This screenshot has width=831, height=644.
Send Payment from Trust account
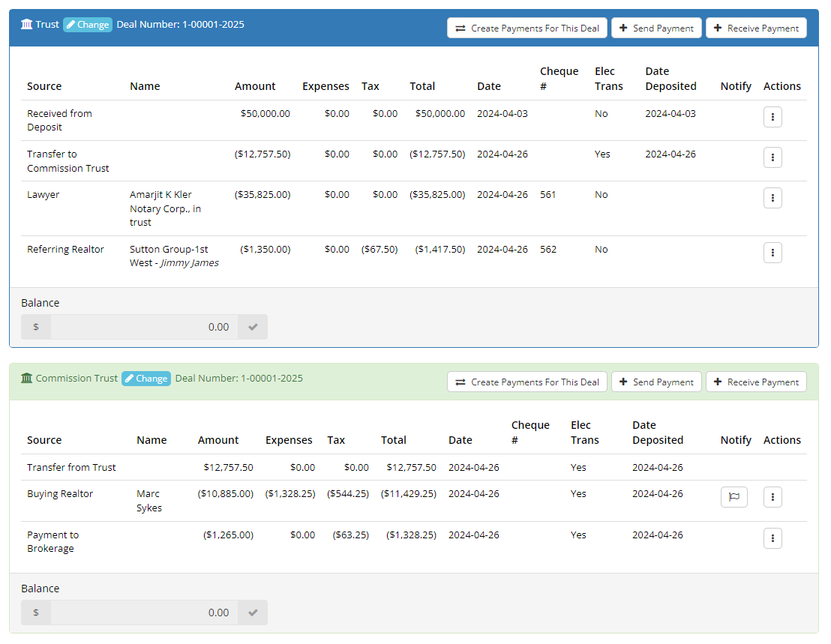(x=656, y=28)
